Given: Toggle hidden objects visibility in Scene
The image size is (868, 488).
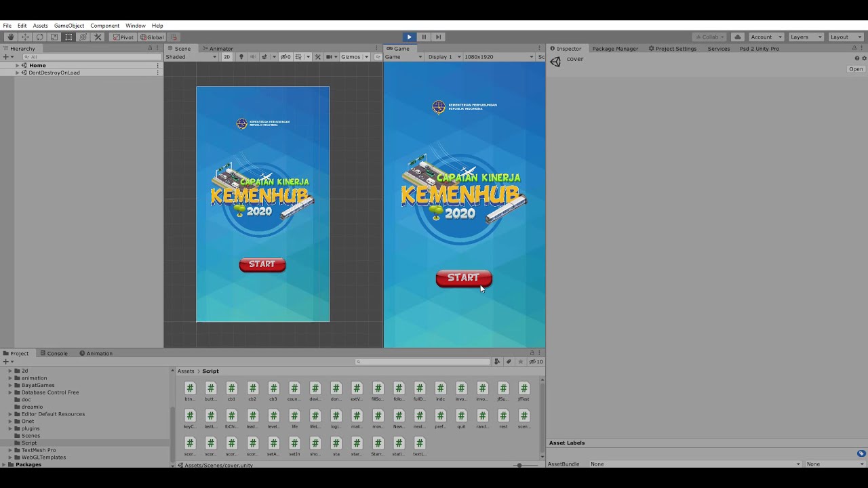Looking at the screenshot, I should (x=286, y=57).
